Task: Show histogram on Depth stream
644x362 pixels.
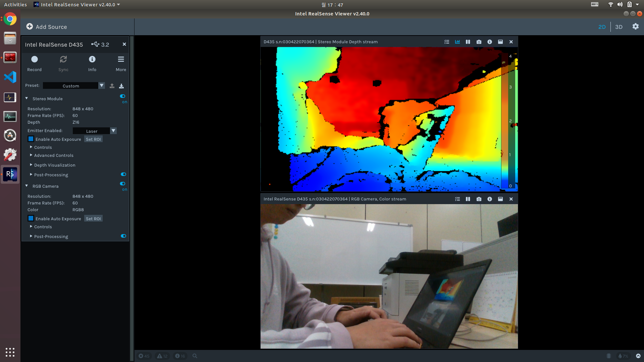Action: [457, 42]
